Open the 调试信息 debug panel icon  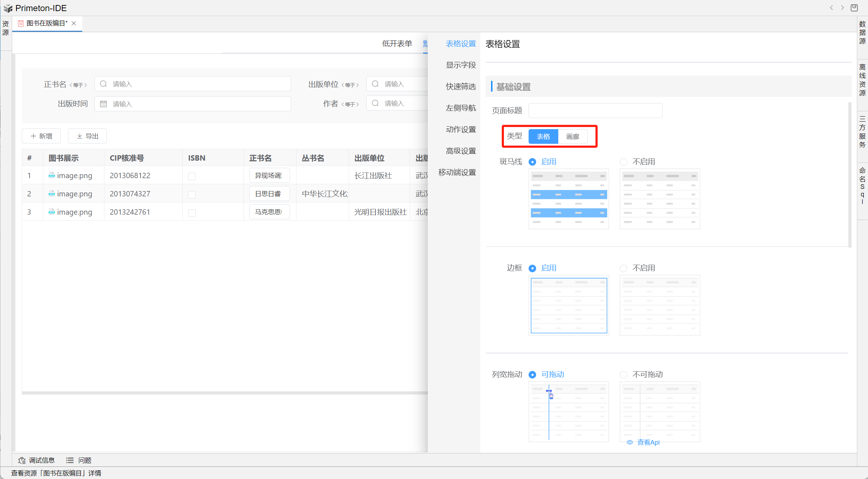point(22,460)
